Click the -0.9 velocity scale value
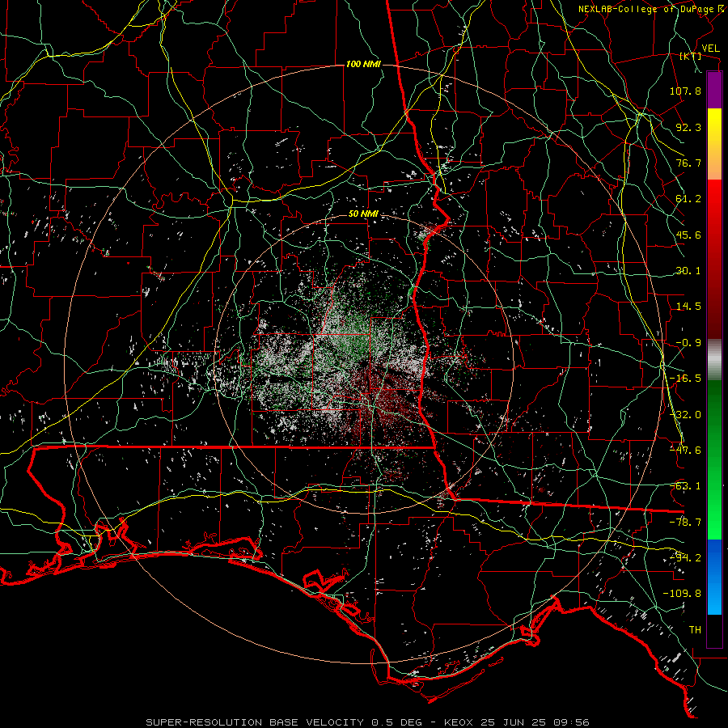Viewport: 728px width, 728px height. 688,343
